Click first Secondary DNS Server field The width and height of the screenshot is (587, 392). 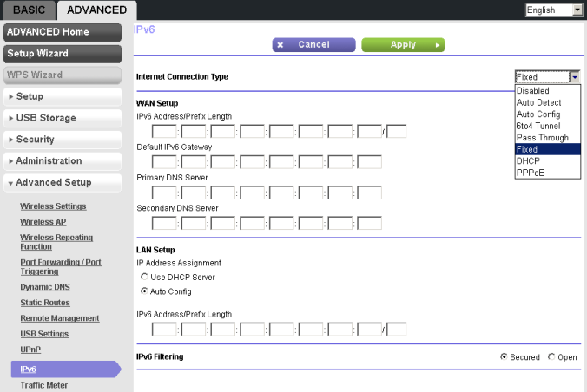(x=164, y=223)
